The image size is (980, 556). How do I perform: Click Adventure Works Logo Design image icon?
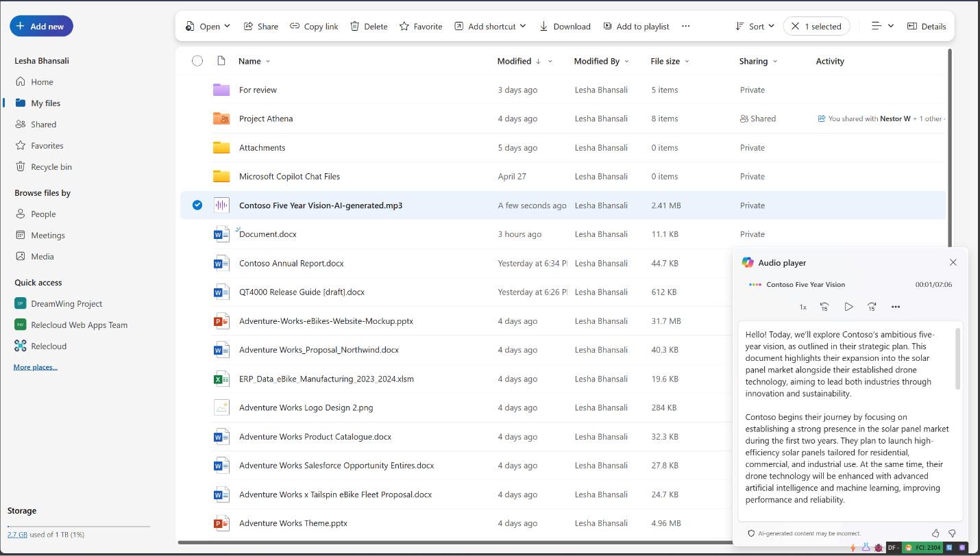(221, 407)
